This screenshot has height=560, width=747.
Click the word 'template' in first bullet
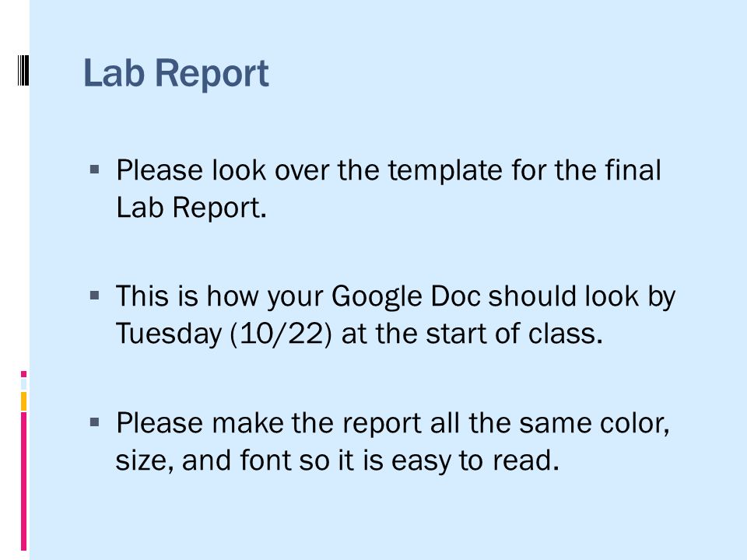tap(445, 170)
